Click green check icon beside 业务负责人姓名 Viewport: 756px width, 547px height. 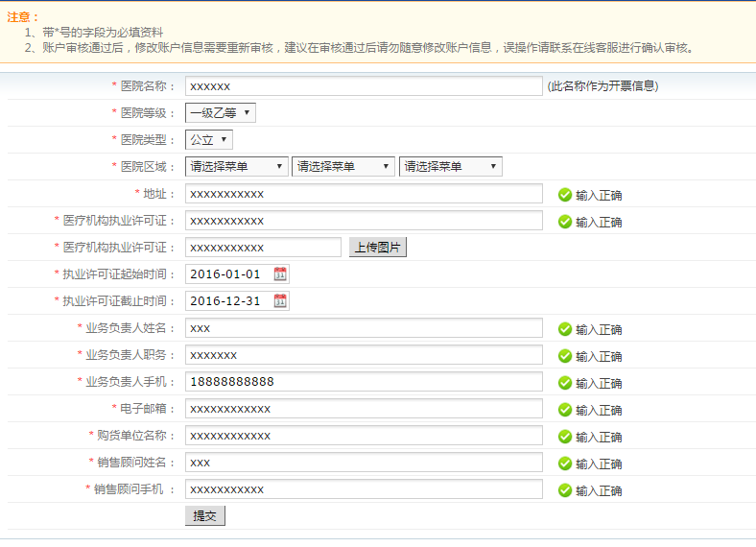coord(565,329)
